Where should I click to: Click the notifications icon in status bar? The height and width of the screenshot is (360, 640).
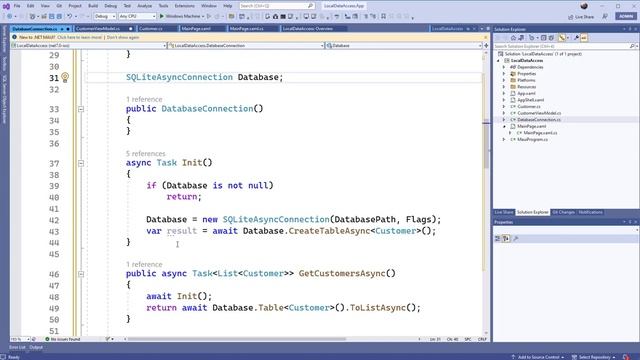pyautogui.click(x=626, y=357)
